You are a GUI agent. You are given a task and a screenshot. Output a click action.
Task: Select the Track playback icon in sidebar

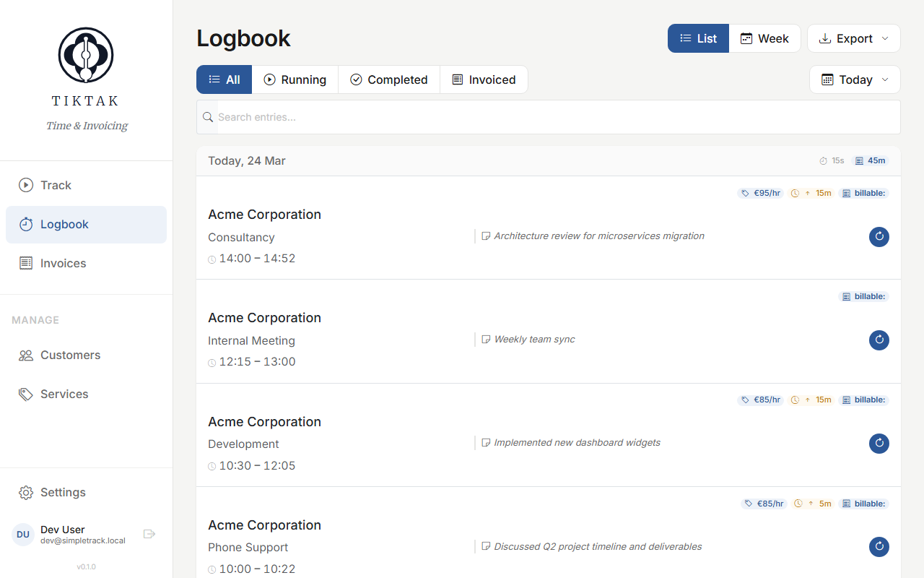point(26,185)
